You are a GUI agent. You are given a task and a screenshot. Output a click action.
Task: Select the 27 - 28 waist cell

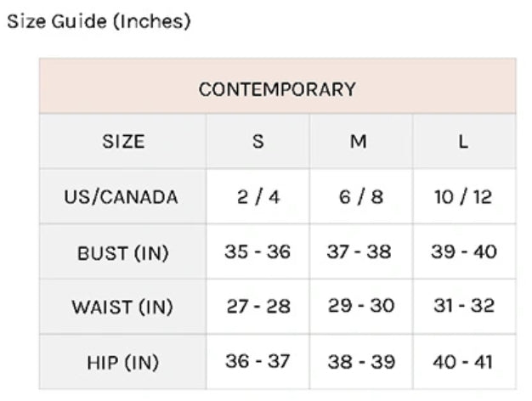point(258,307)
